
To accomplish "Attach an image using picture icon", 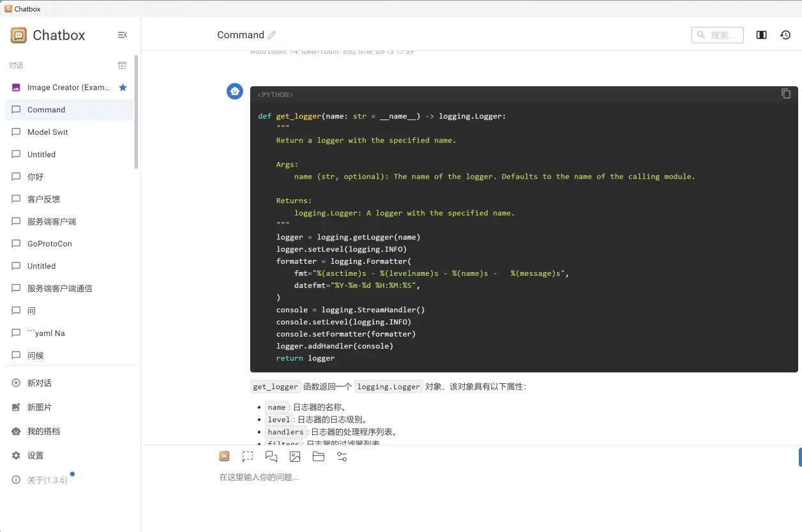I will click(x=295, y=457).
